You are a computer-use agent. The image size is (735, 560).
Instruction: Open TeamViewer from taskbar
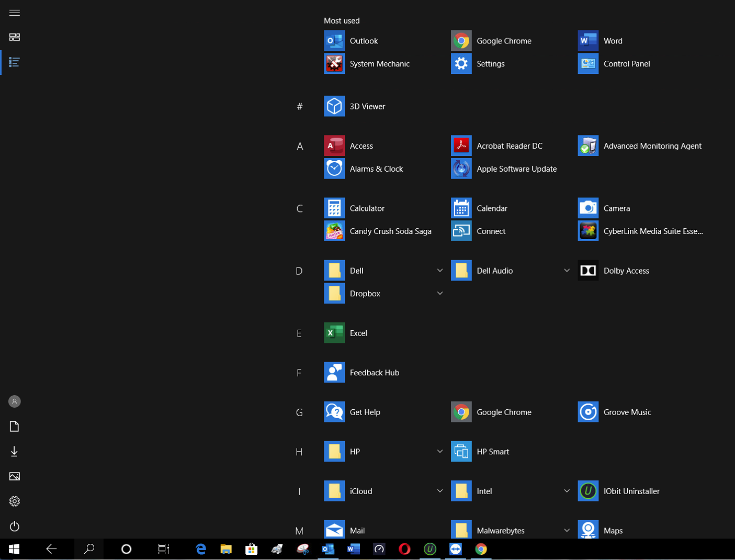pyautogui.click(x=456, y=549)
